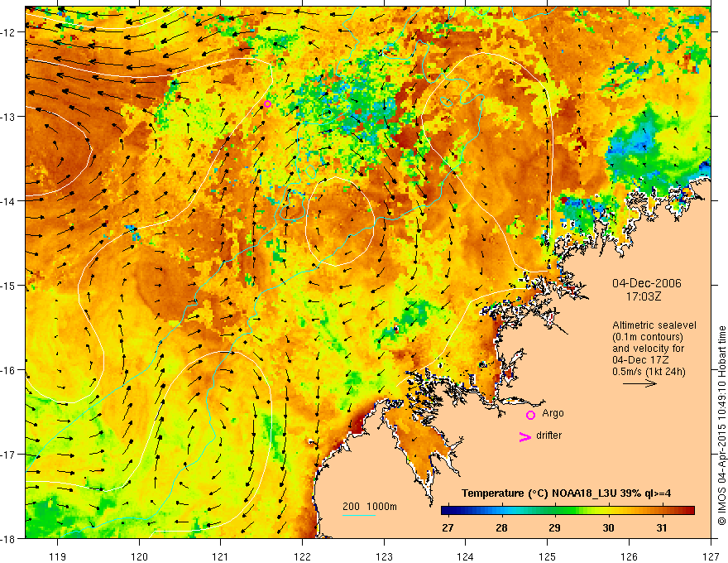Click the 'and velocity for' caption line
Viewport: 728px width, 563px height.
click(648, 349)
